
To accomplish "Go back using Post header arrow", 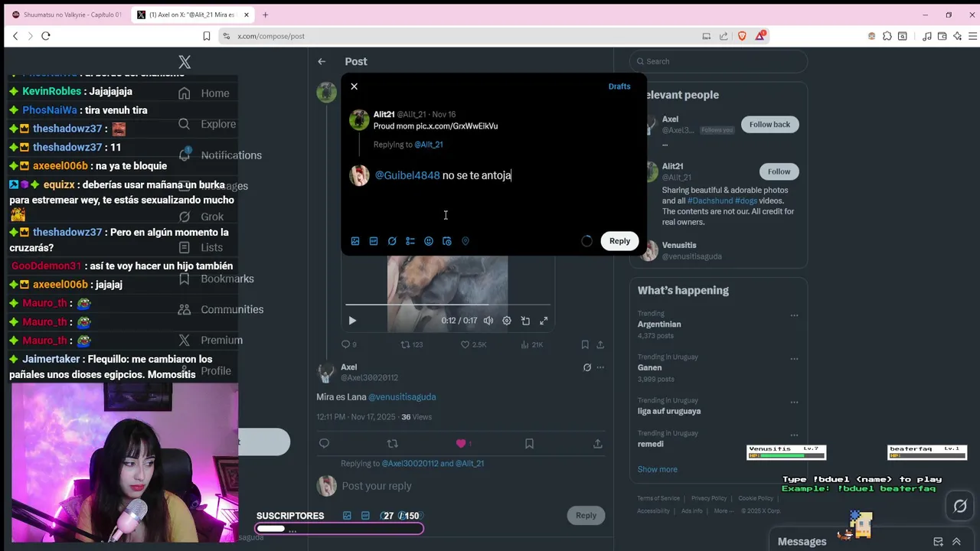I will [x=322, y=61].
